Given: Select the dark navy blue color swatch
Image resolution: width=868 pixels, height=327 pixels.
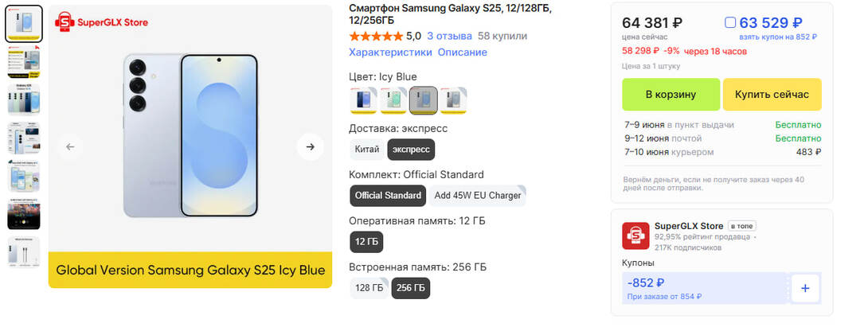Looking at the screenshot, I should coord(363,100).
